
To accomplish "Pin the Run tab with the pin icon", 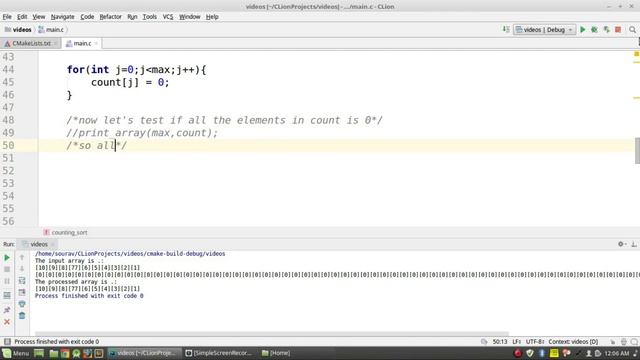I will coord(7,310).
